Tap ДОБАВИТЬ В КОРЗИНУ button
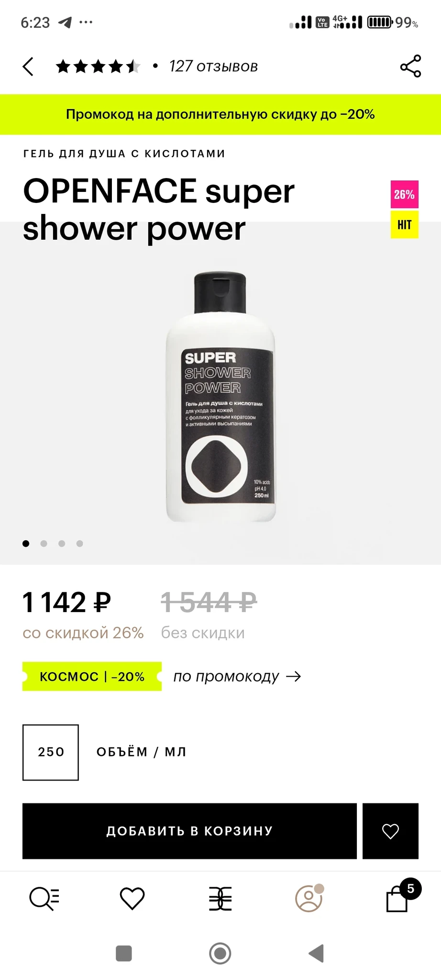441x980 pixels. click(x=189, y=831)
